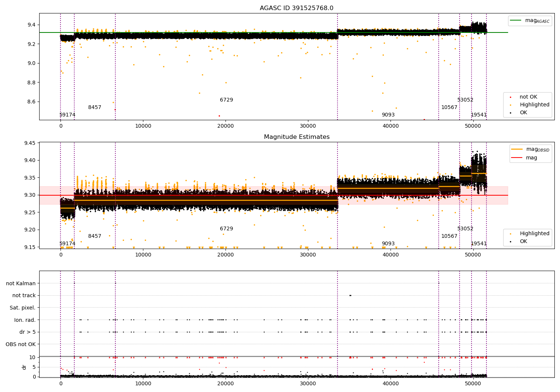This screenshot has height=392, width=560.
Task: Click the 'dr' y-axis label
Action: [x=24, y=367]
